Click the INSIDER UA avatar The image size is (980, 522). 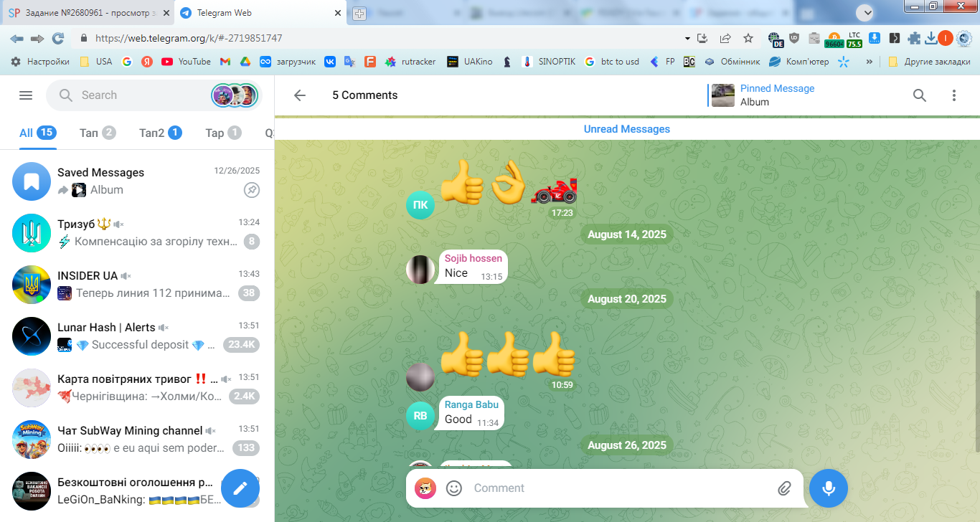point(32,285)
